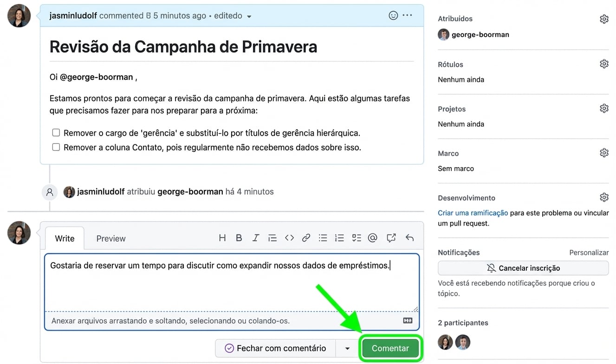Click the user avatar beside comment editor

(19, 233)
